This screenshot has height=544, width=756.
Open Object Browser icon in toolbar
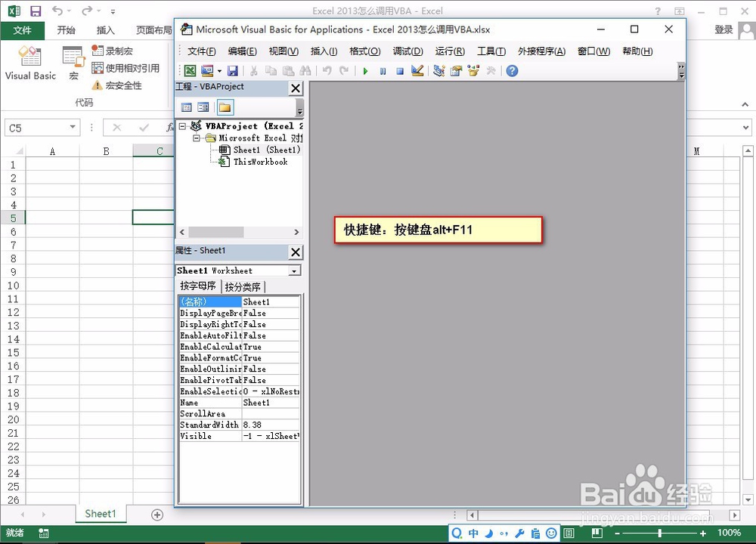[473, 71]
